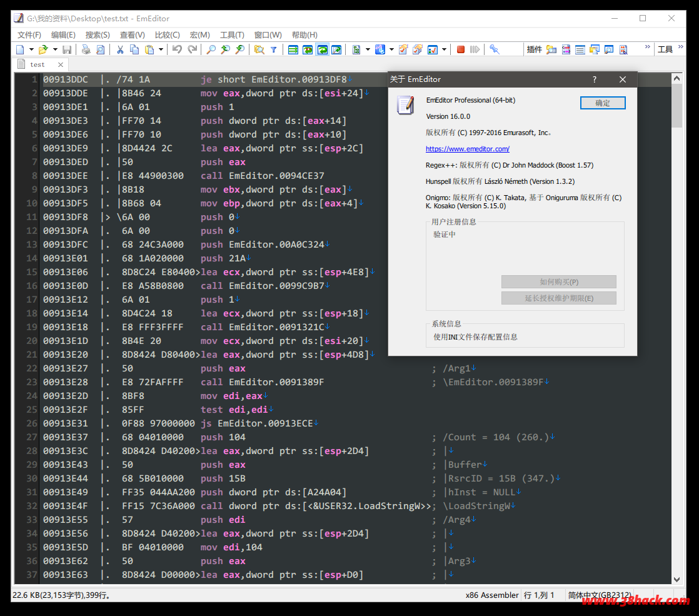Open the https://www.emeditor.com/ link
Screen dimensions: 699x616
[x=467, y=149]
